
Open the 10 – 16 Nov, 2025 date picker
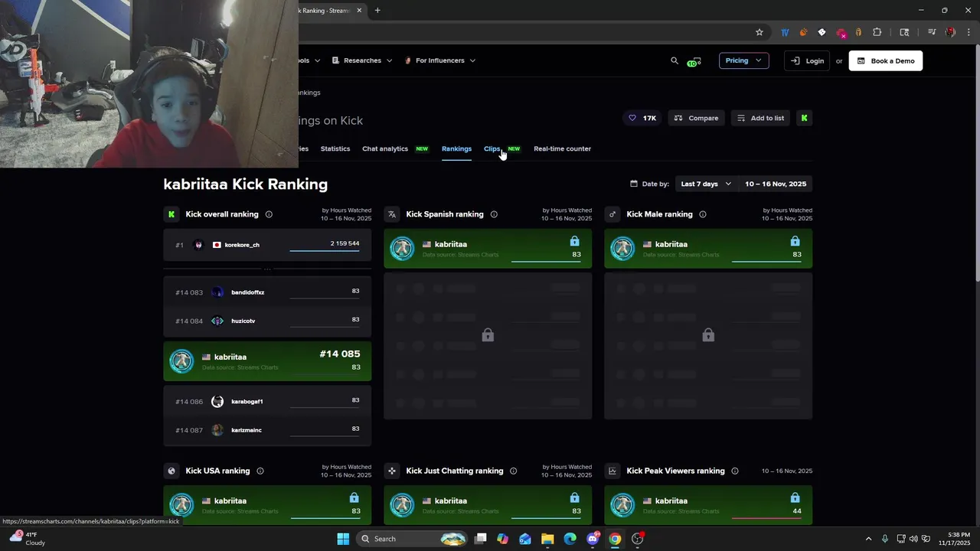(776, 184)
